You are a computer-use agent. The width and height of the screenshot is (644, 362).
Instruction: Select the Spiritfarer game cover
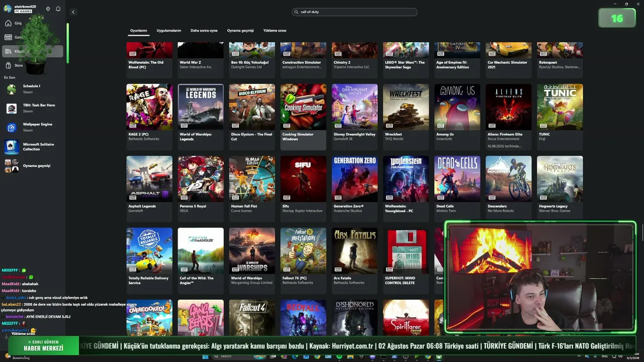tap(406, 318)
